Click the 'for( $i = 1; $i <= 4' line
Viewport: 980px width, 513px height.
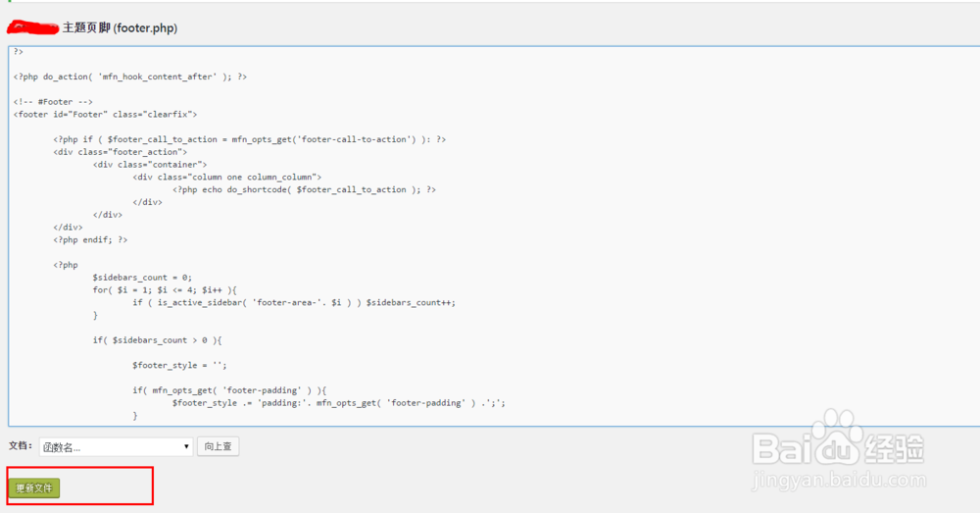point(165,289)
